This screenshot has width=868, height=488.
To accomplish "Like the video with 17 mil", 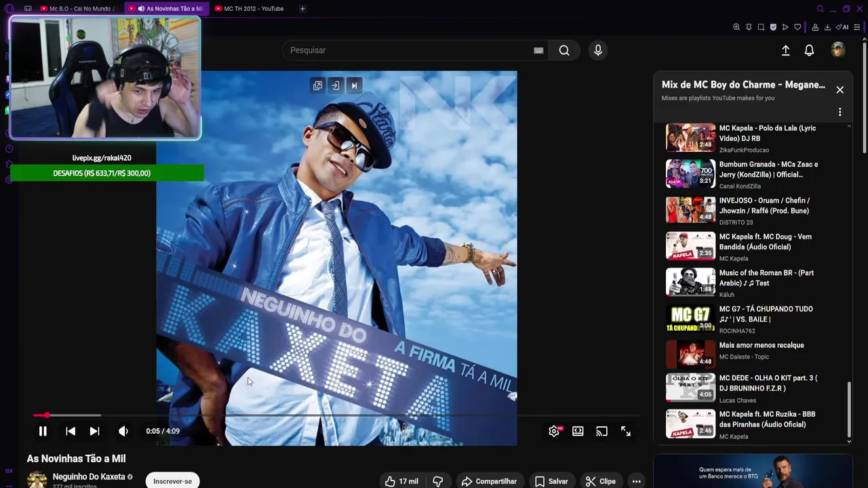I will tap(401, 481).
